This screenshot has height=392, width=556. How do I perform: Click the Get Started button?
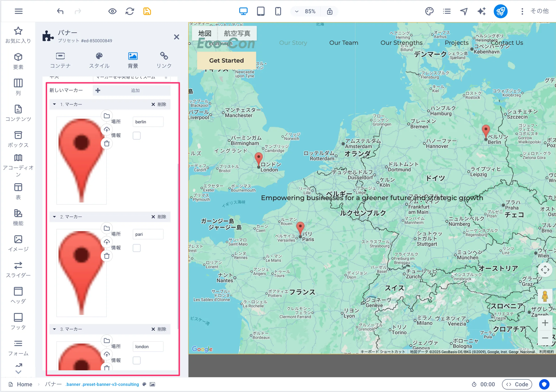(226, 60)
